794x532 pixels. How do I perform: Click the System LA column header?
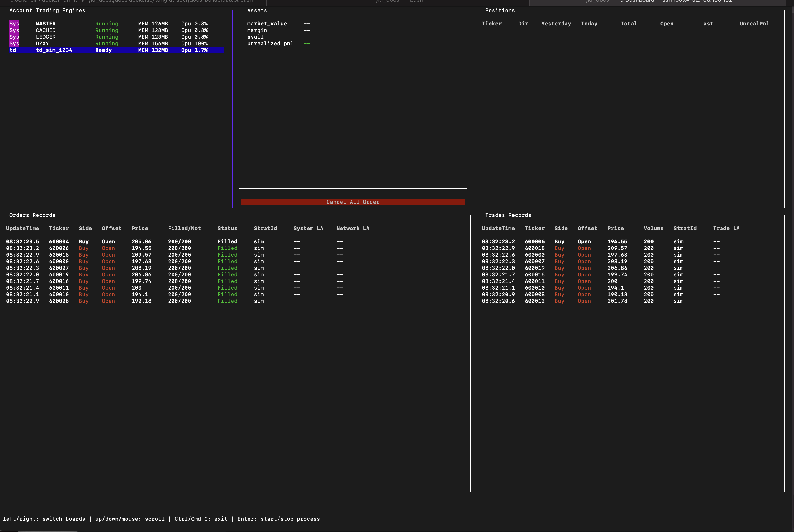click(x=308, y=228)
